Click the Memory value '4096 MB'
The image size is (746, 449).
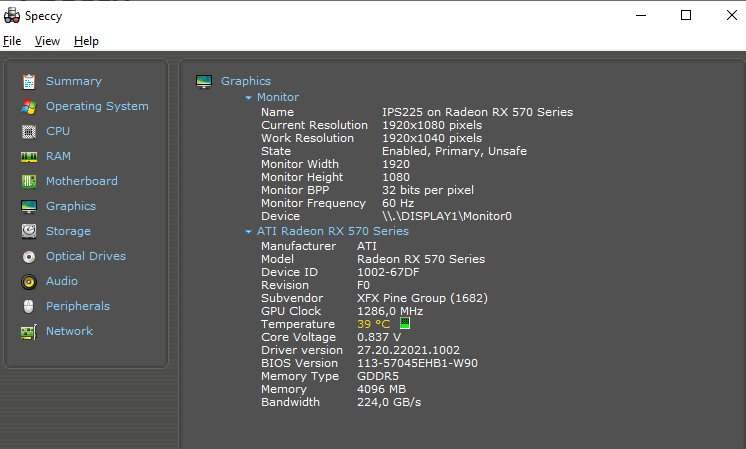click(x=382, y=389)
